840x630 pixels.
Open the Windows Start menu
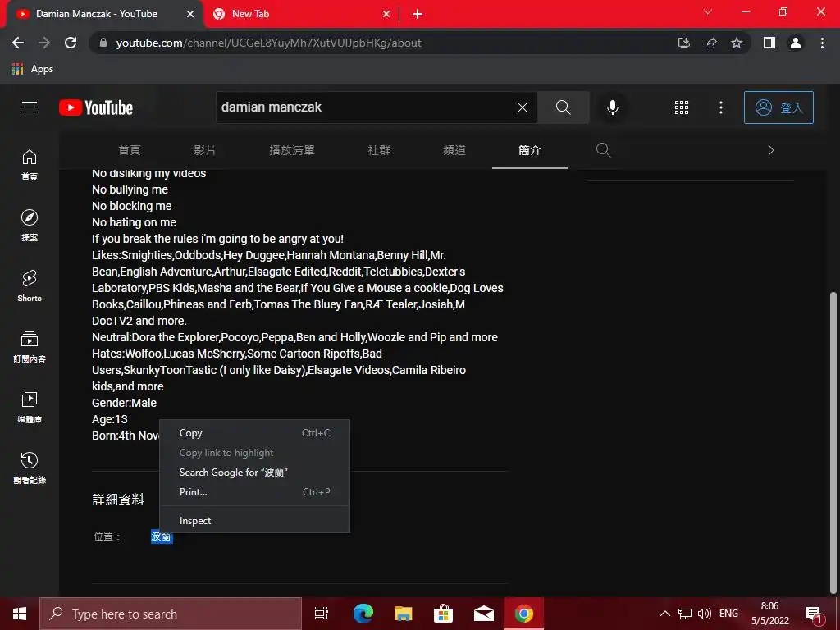click(x=20, y=614)
